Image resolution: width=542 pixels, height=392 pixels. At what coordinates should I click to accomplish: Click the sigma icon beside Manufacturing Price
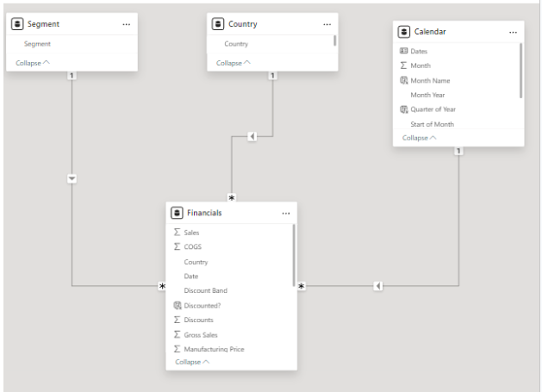pyautogui.click(x=177, y=349)
